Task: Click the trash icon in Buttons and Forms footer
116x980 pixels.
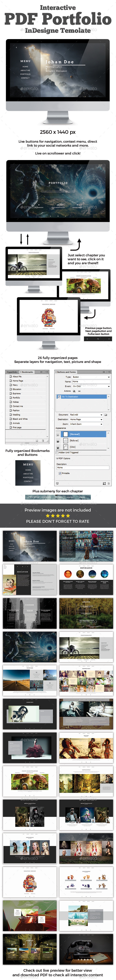Action: tap(108, 483)
